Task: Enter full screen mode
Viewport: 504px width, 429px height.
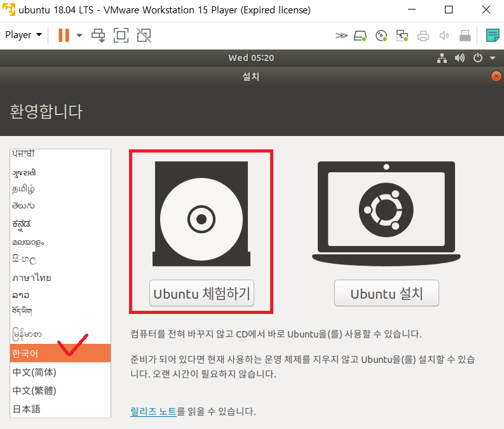Action: pyautogui.click(x=121, y=35)
